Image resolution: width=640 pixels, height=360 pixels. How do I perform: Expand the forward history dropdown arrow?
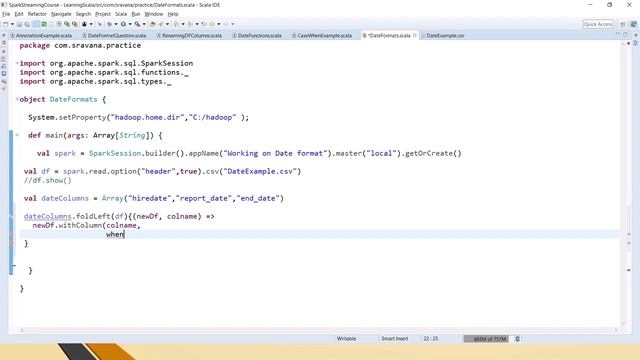pos(233,24)
